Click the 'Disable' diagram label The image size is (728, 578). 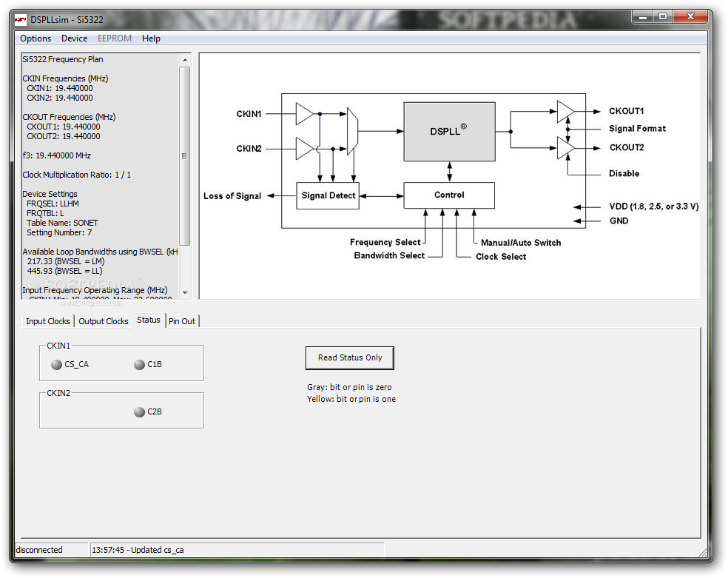(x=624, y=174)
